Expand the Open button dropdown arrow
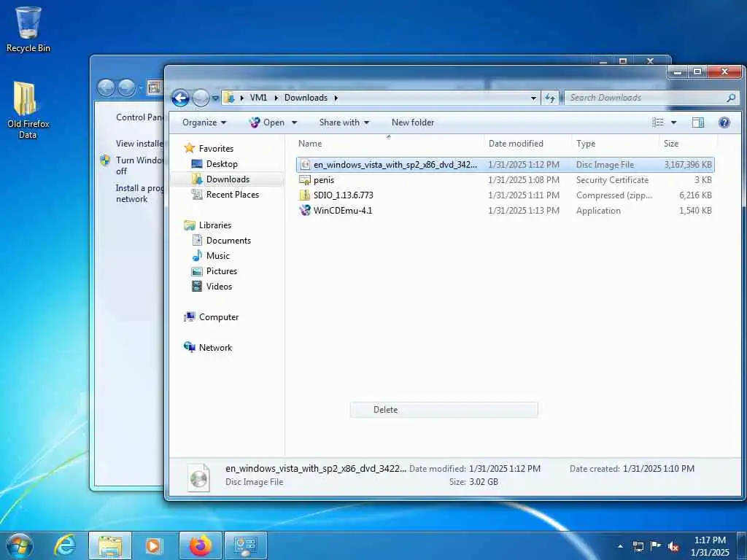The width and height of the screenshot is (747, 560). coord(295,122)
